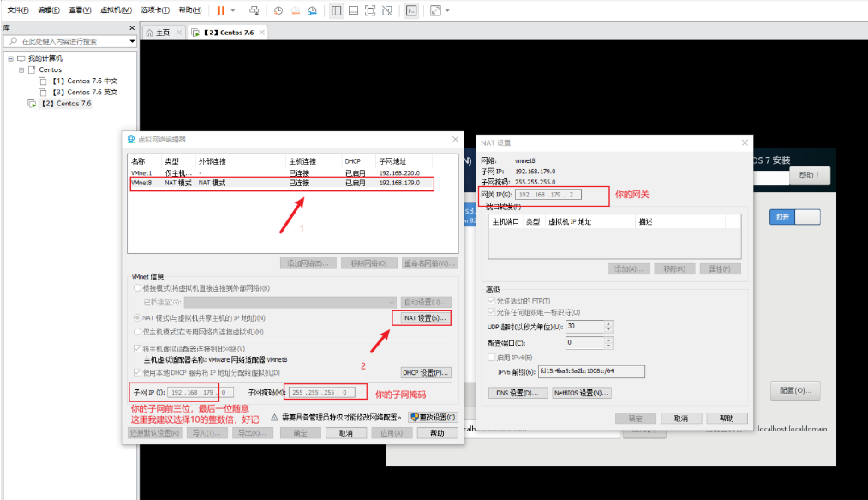Screen dimensions: 868x500
Task: Toggle 允许活动的 FTP checkbox
Action: coord(492,301)
